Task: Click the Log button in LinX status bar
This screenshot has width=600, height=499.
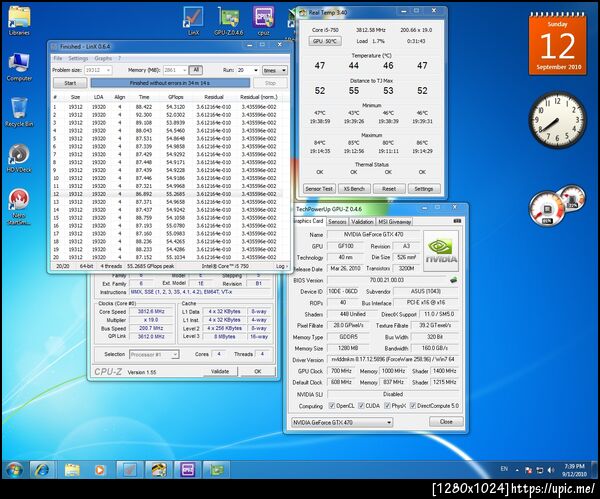Action: (x=282, y=266)
